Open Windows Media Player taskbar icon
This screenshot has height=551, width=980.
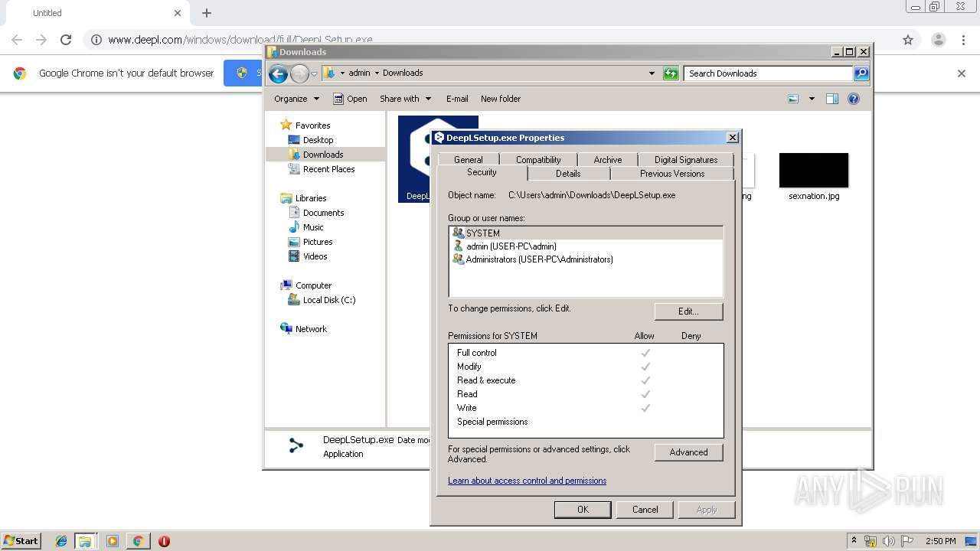113,541
